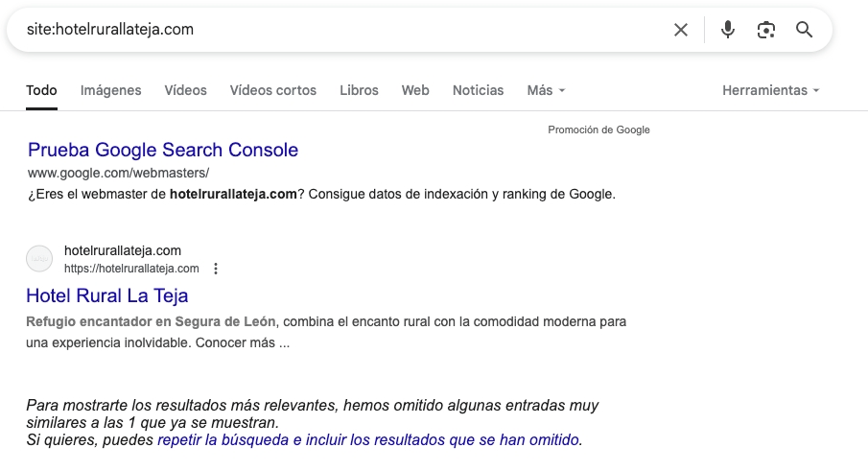Click the hotelrurallateja.com site favicon

(39, 258)
